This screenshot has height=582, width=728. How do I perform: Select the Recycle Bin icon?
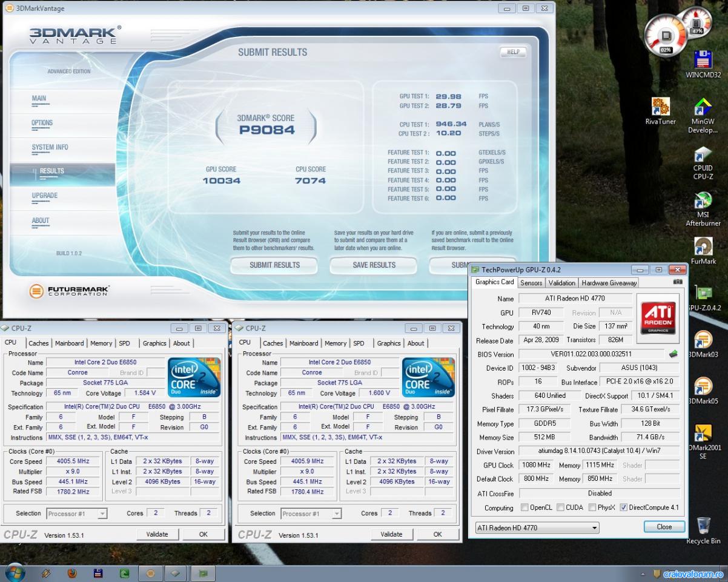[x=703, y=531]
